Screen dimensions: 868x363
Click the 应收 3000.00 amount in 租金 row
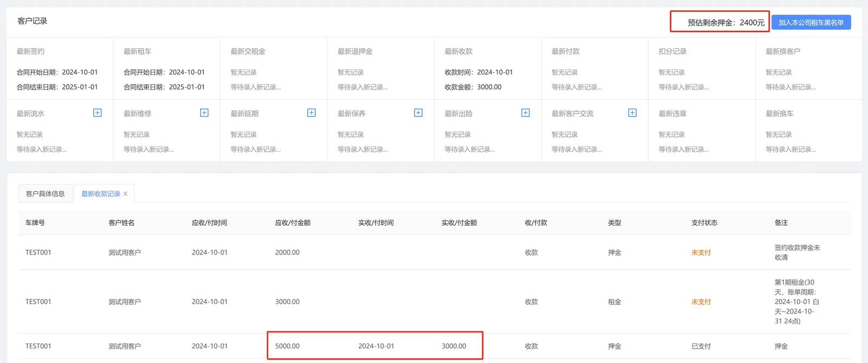pyautogui.click(x=287, y=302)
